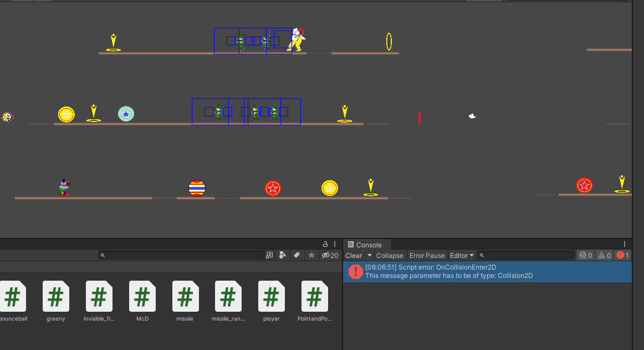The image size is (644, 350).
Task: Select the PointandPo... script asset
Action: (x=315, y=302)
